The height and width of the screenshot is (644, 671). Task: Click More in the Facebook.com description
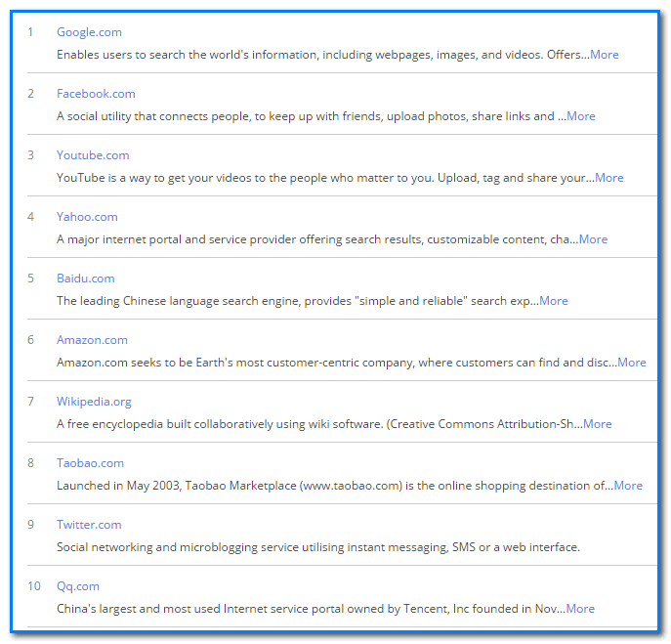click(581, 116)
